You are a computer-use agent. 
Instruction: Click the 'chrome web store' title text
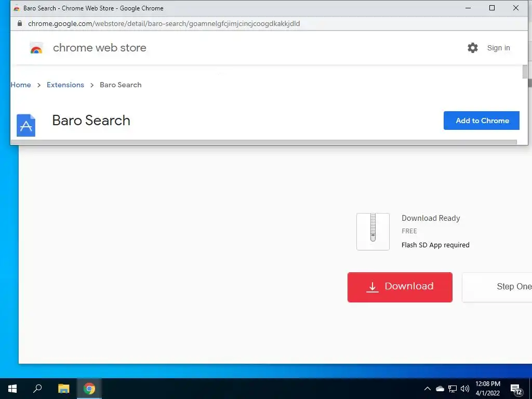click(99, 48)
